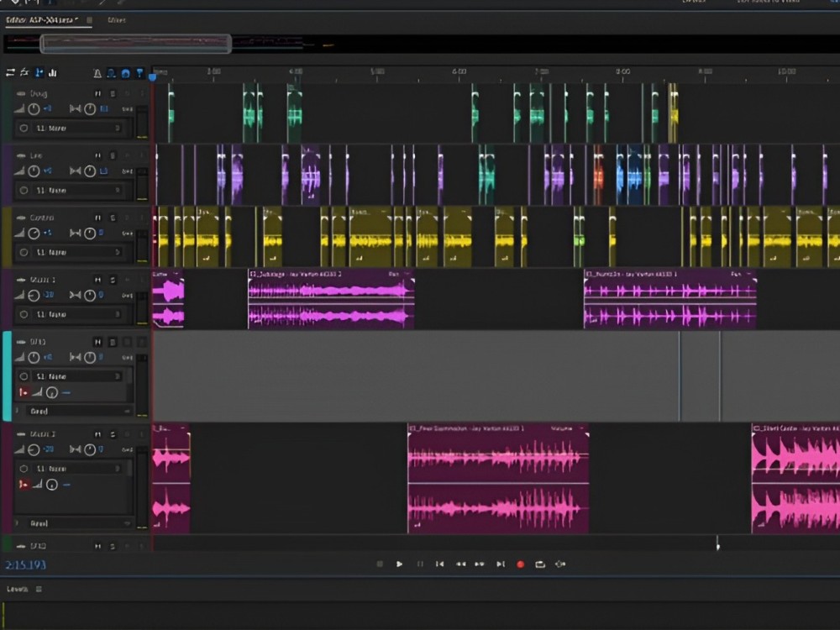Screen dimensions: 840x630
Task: Open automation mode dropdown on Music 2 track
Action: (74, 522)
